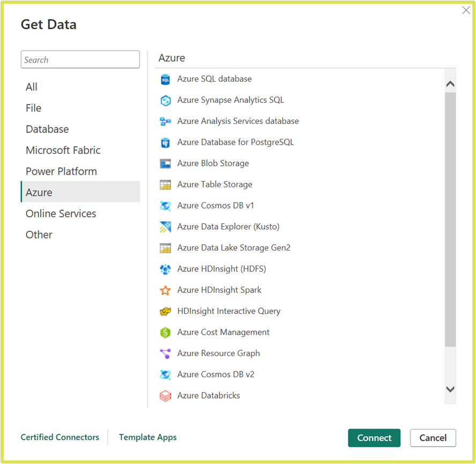Close the Get Data dialog
This screenshot has width=476, height=464.
466,10
